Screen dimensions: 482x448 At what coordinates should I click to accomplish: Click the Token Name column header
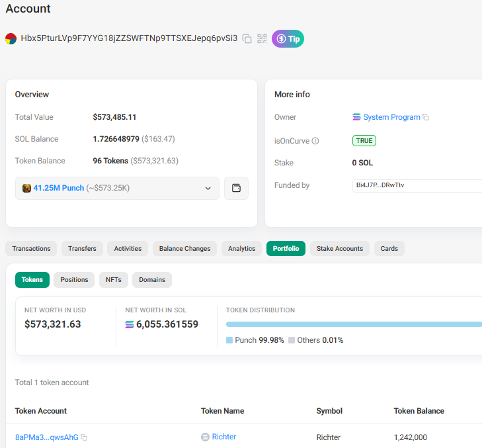(x=223, y=411)
